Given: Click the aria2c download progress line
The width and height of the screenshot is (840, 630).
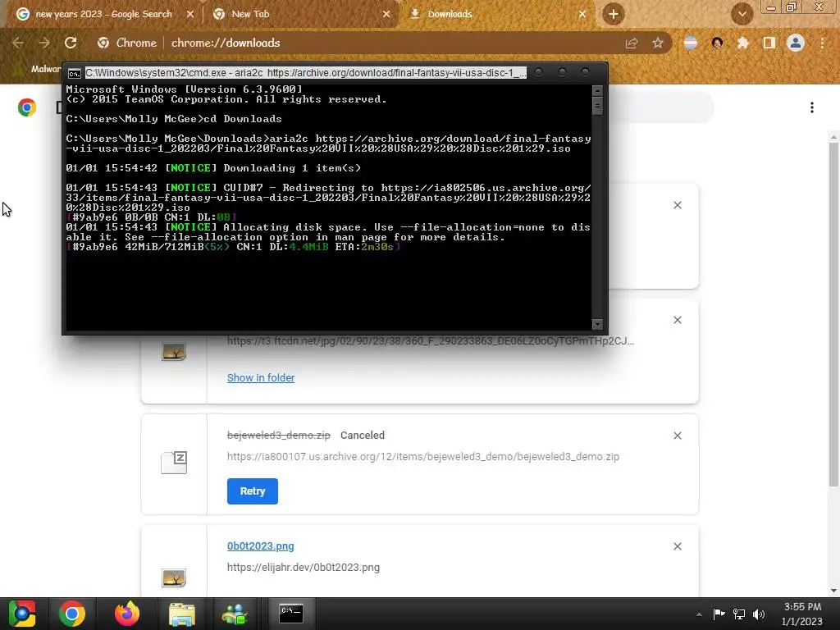Looking at the screenshot, I should pyautogui.click(x=234, y=247).
